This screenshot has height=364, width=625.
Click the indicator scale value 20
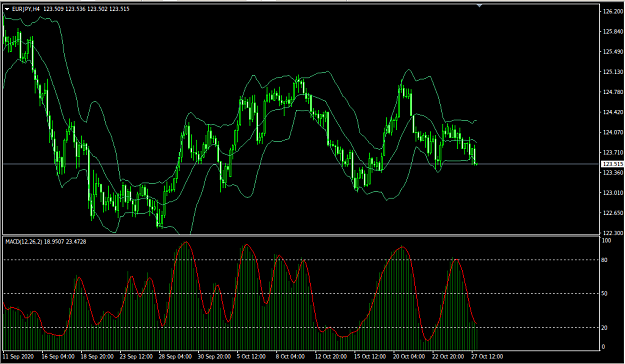(605, 327)
